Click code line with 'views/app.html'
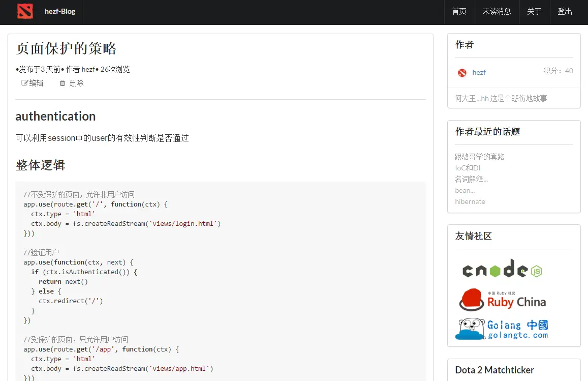 point(122,369)
